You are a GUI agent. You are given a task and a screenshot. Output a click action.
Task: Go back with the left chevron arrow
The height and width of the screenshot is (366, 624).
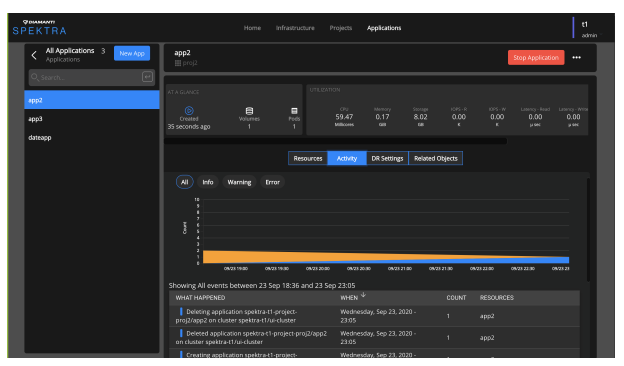pyautogui.click(x=34, y=55)
